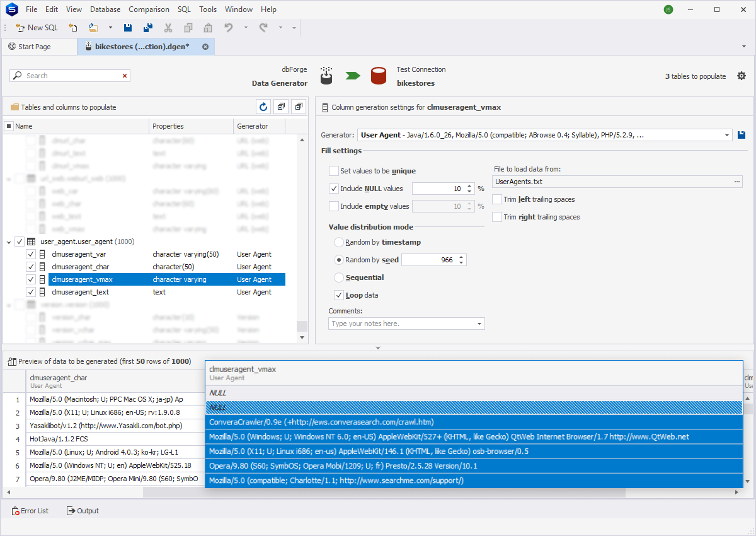Image resolution: width=756 pixels, height=536 pixels.
Task: Clear the search with red X
Action: point(125,76)
